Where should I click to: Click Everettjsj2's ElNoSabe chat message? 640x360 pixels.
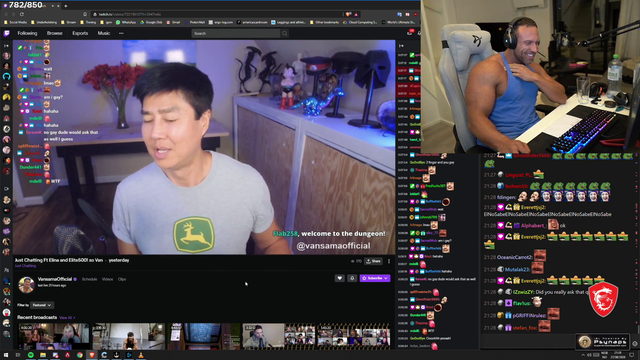pyautogui.click(x=548, y=211)
